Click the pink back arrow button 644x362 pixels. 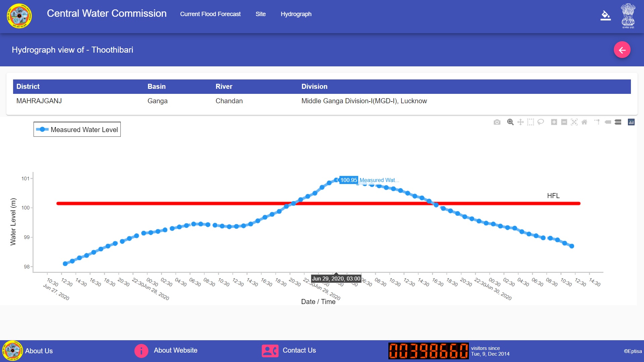(x=622, y=50)
